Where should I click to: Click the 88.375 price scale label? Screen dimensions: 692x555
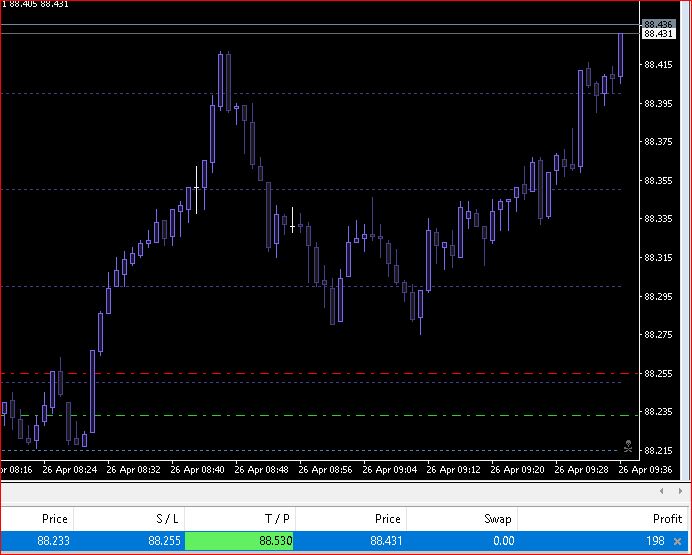point(658,142)
